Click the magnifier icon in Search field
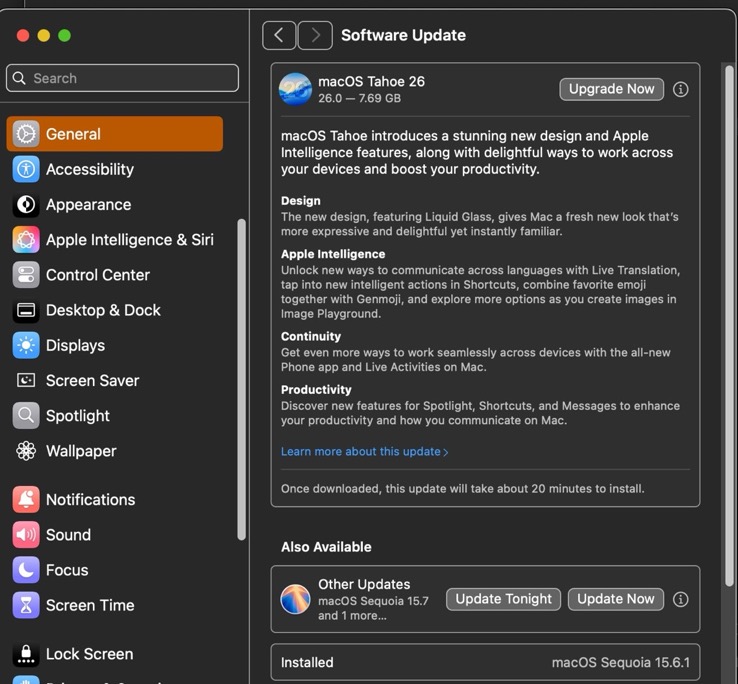 click(19, 78)
